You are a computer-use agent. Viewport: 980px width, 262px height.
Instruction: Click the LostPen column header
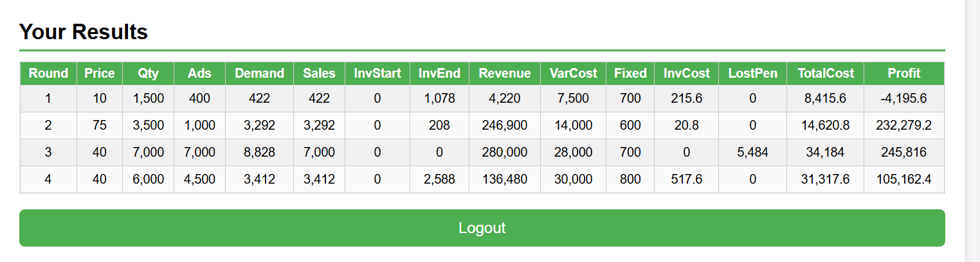pos(752,73)
